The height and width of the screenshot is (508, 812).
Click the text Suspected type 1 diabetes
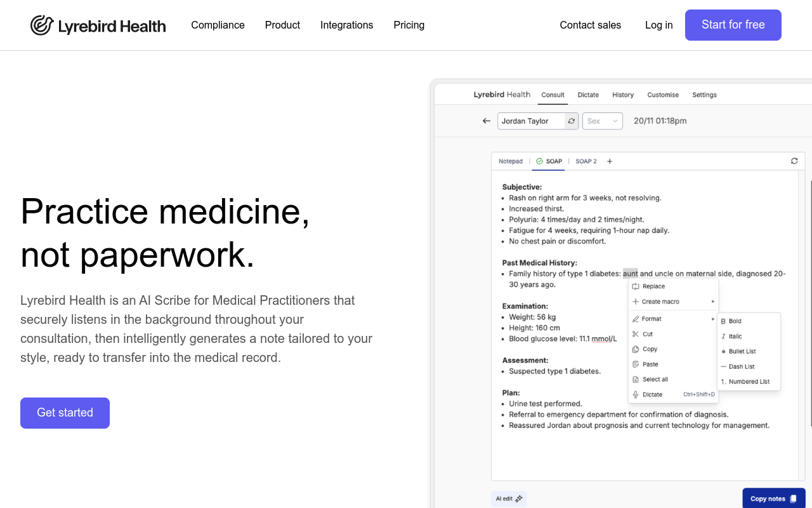click(554, 371)
